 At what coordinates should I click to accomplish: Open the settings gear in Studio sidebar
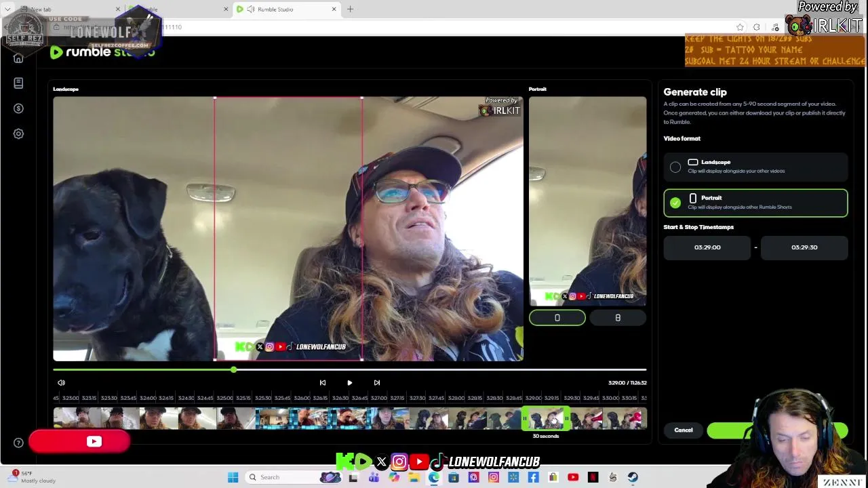[18, 134]
